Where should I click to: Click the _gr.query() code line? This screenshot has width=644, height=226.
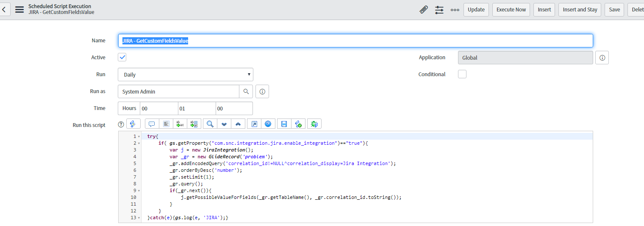[x=186, y=184]
